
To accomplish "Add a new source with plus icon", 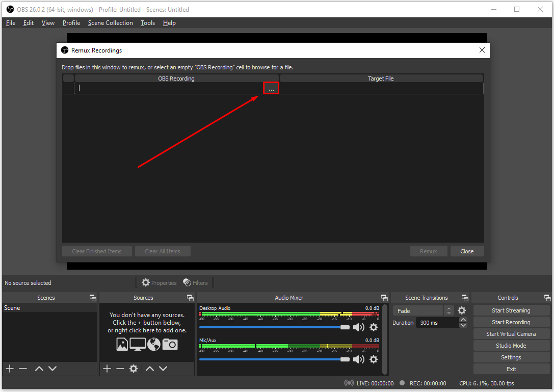I will [x=107, y=369].
